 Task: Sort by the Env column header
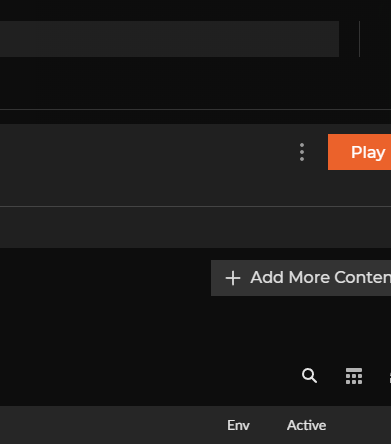238,425
